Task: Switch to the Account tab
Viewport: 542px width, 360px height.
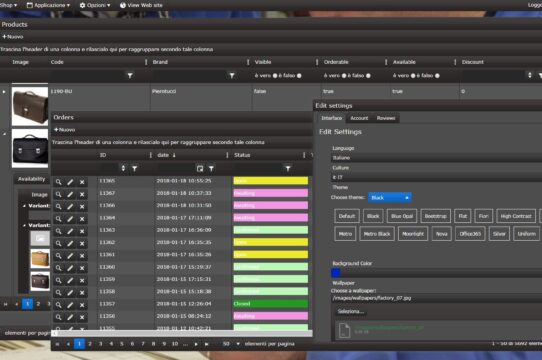Action: (359, 118)
